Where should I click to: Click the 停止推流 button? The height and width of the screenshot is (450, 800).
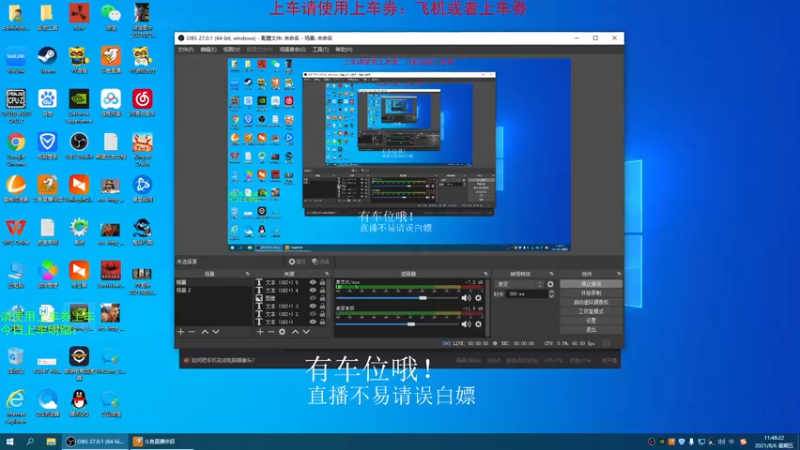coord(591,284)
